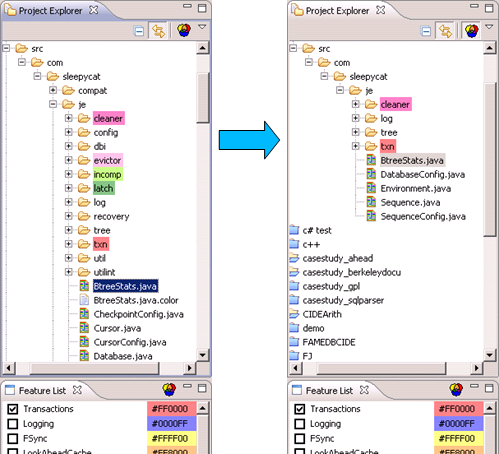The width and height of the screenshot is (499, 454).
Task: Click colorful feature filter icon in left explorer
Action: (x=184, y=30)
